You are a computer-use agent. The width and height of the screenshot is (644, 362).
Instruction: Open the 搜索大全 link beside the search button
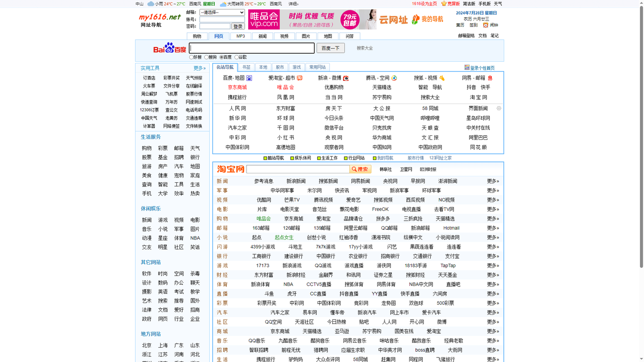tap(364, 48)
